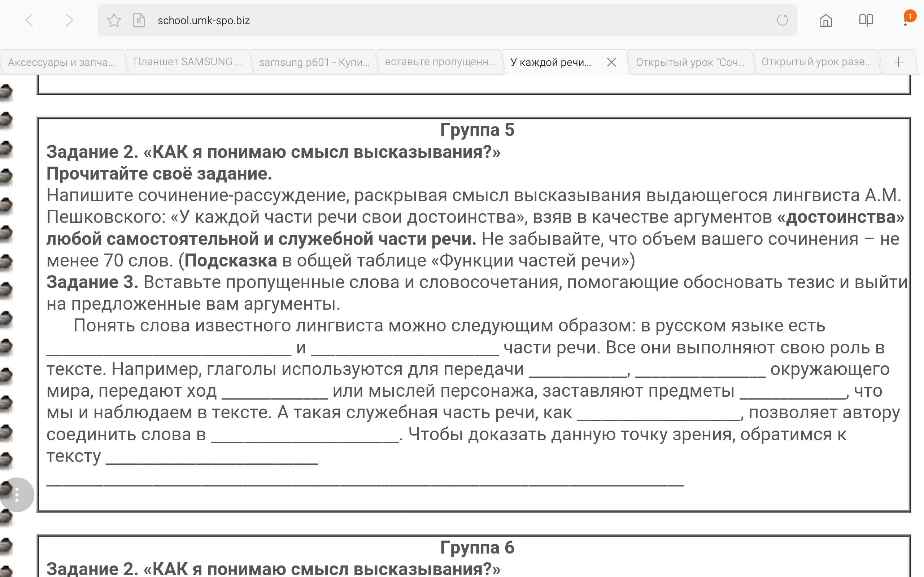The width and height of the screenshot is (924, 577).
Task: Switch to 'Планшет SAMSUNG' tab
Action: pos(187,62)
